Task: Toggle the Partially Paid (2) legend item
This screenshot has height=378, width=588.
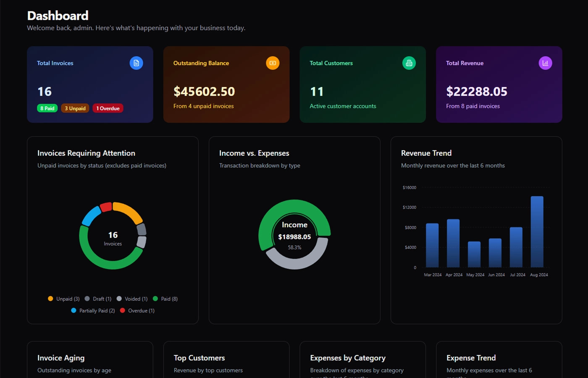Action: pyautogui.click(x=93, y=310)
